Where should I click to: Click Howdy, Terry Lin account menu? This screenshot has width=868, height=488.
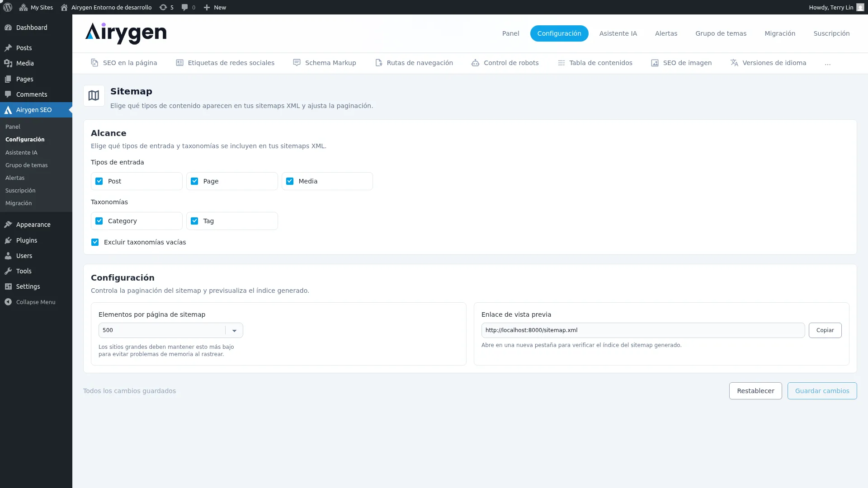pyautogui.click(x=836, y=7)
